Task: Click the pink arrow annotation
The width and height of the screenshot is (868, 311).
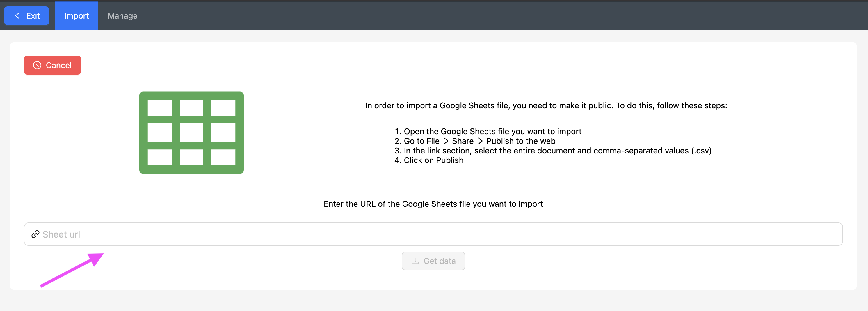Action: [72, 270]
